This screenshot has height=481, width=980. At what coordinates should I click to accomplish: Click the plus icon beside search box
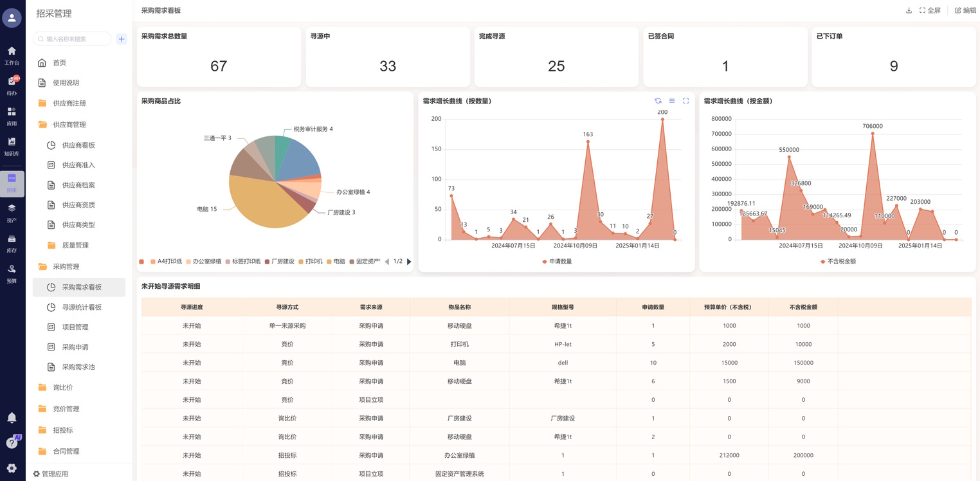[x=122, y=39]
